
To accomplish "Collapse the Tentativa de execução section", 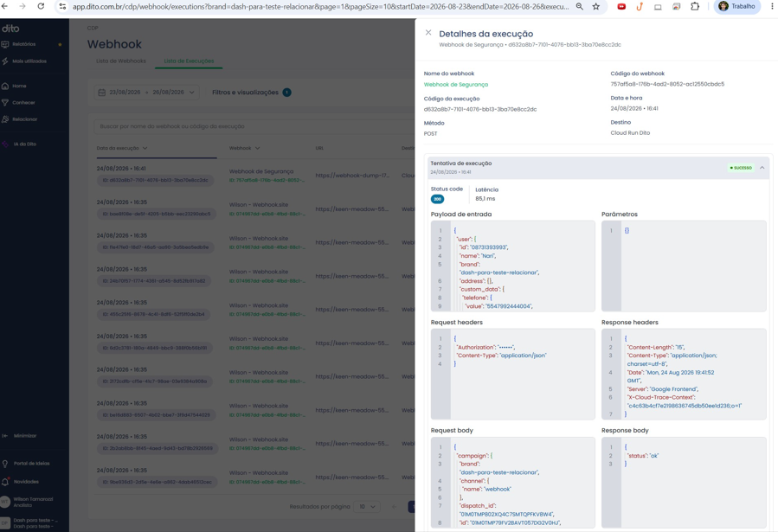I will click(x=762, y=168).
